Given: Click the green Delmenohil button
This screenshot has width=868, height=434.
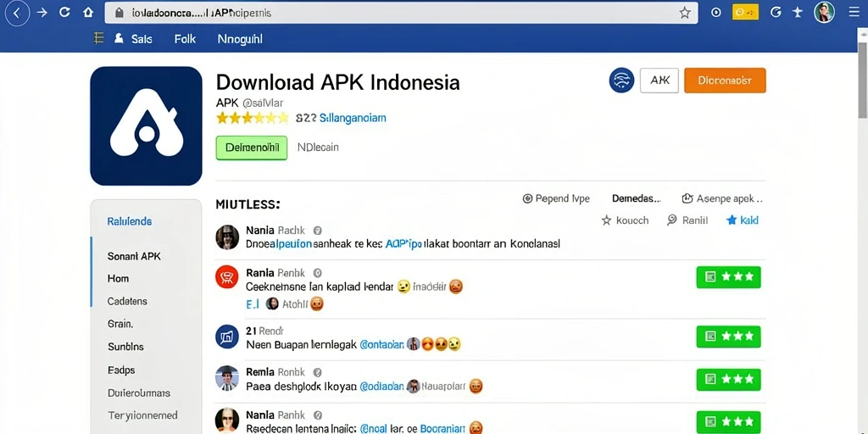Looking at the screenshot, I should click(x=251, y=147).
